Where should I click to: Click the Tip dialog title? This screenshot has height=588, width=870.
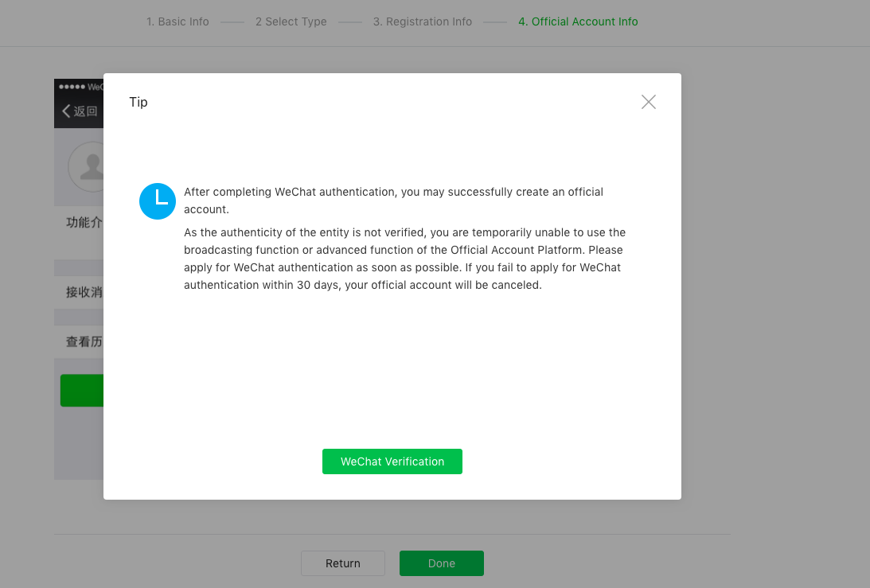138,102
